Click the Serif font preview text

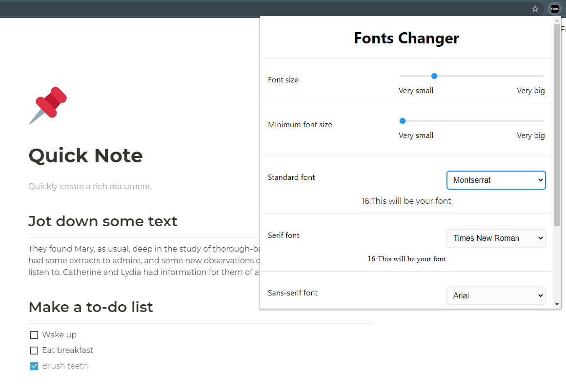click(x=406, y=259)
